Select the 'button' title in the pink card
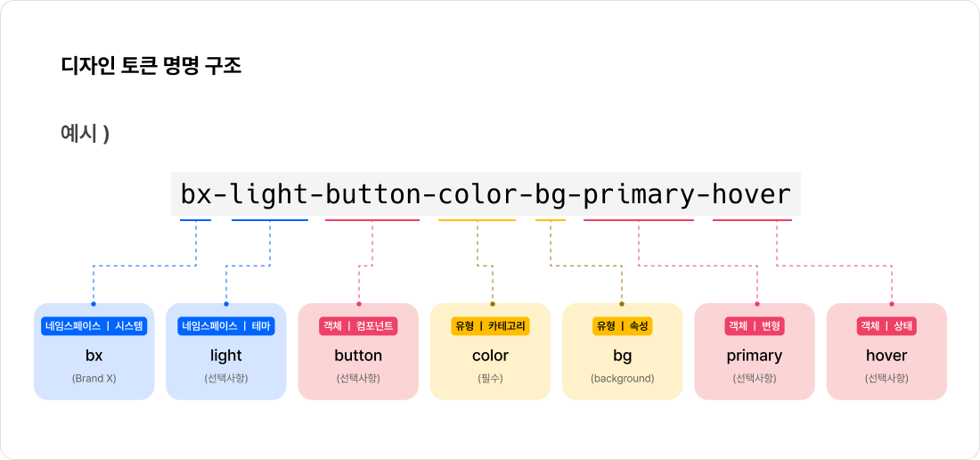This screenshot has width=980, height=460. 358,356
